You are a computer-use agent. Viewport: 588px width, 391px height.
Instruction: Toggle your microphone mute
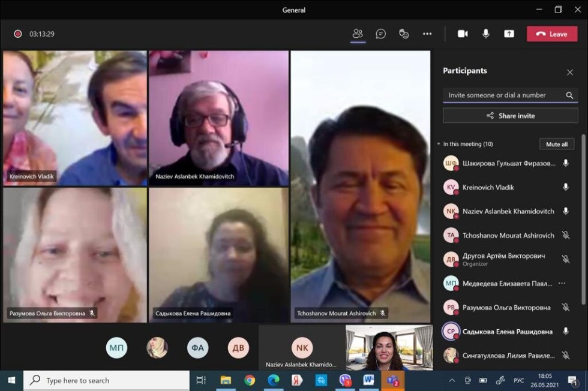click(x=486, y=34)
